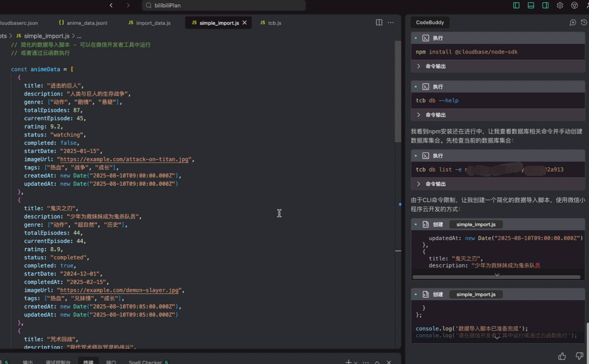This screenshot has width=589, height=364.
Task: Open the settings gear in title bar
Action: tap(560, 5)
